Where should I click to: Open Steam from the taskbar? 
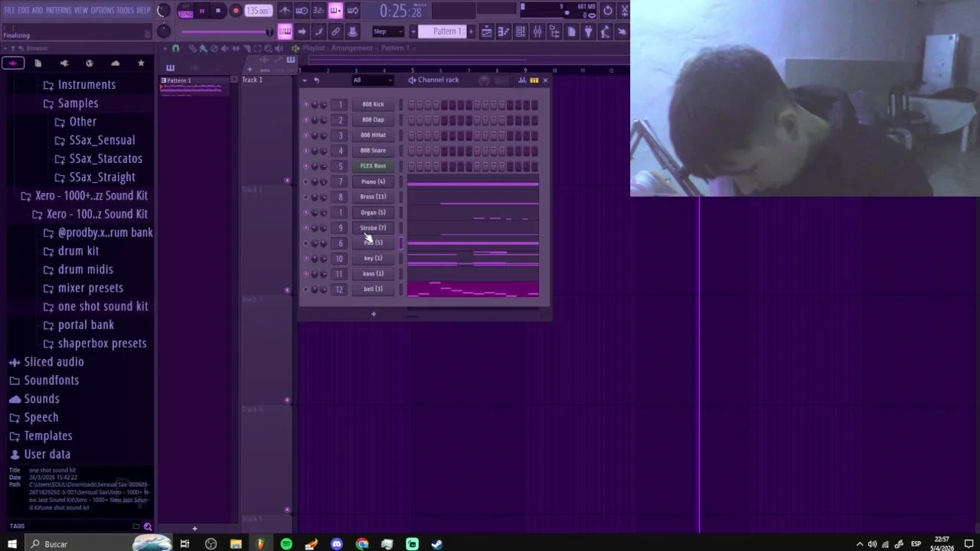[x=437, y=544]
